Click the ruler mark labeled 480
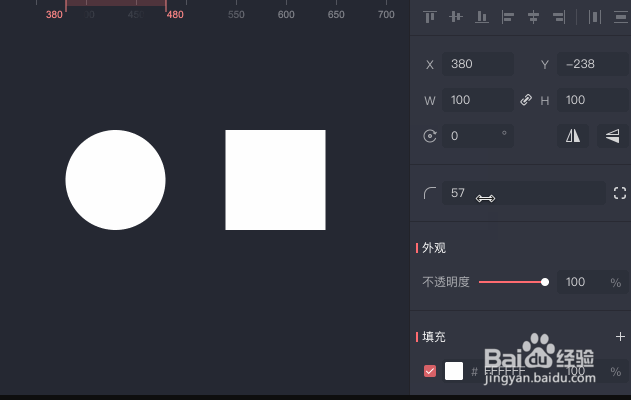 tap(175, 15)
